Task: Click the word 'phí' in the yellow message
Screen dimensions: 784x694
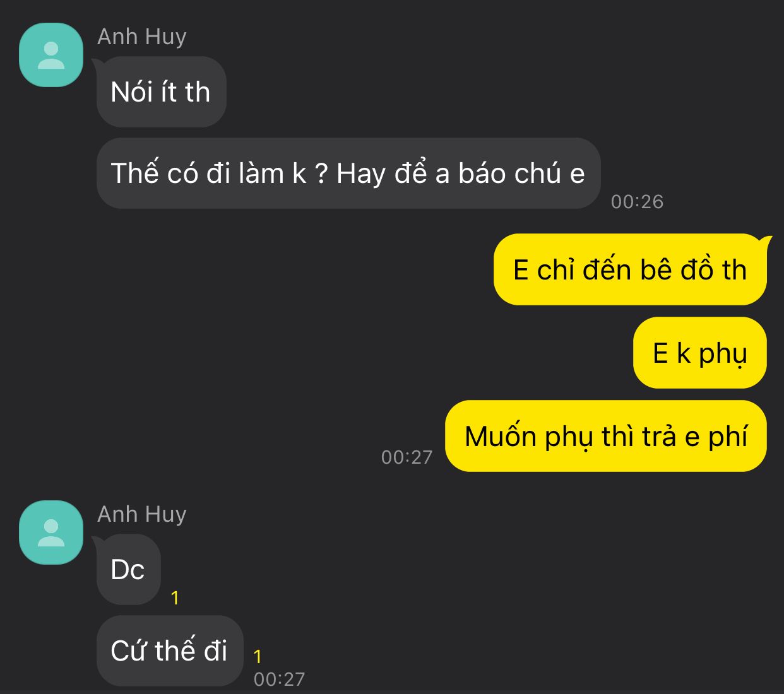Action: (x=728, y=437)
